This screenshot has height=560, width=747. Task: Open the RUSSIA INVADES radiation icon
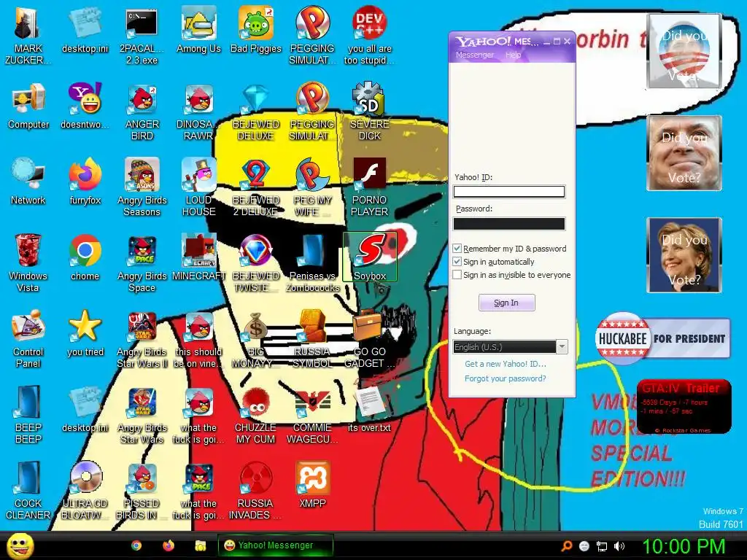coord(256,491)
